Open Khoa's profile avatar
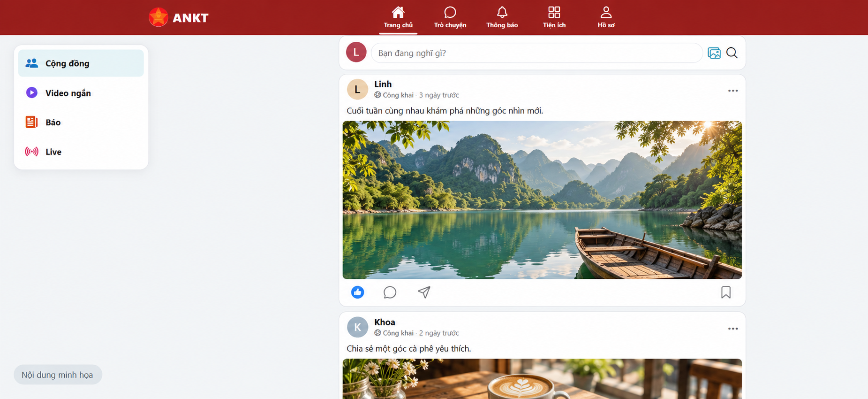Viewport: 868px width, 399px height. click(357, 327)
